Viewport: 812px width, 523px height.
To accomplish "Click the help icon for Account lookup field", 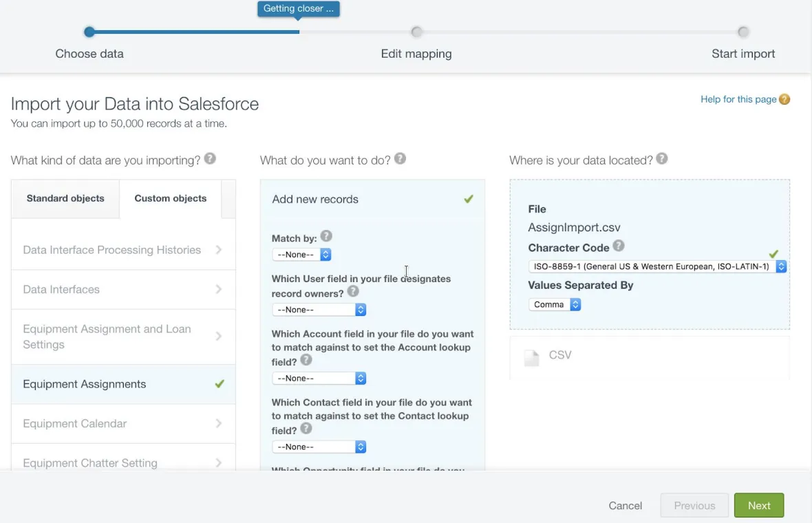I will pos(306,360).
